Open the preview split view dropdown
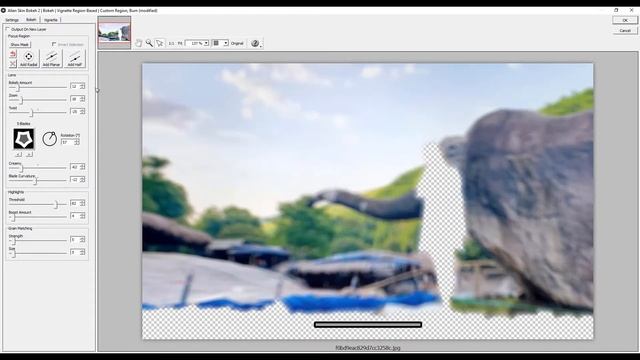Viewport: 640px width, 360px height. [x=225, y=43]
